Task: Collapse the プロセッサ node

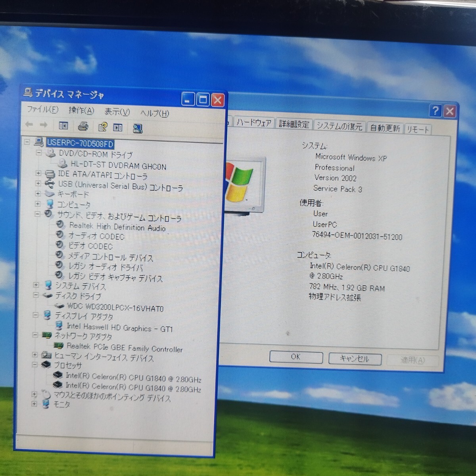Action: (x=35, y=364)
